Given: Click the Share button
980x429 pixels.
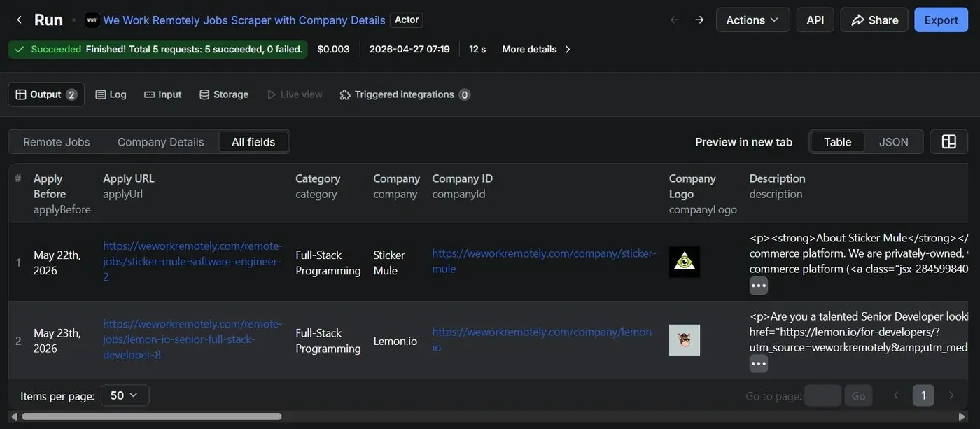Looking at the screenshot, I should click(x=874, y=20).
